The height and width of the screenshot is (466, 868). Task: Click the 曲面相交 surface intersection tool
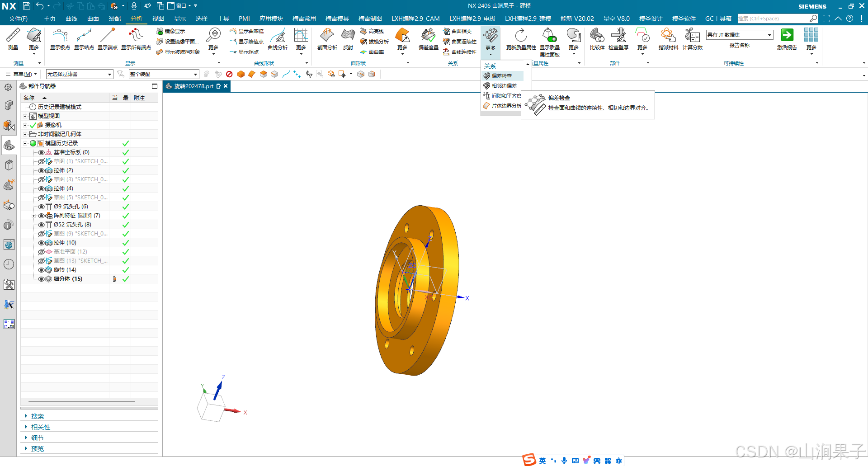(457, 31)
